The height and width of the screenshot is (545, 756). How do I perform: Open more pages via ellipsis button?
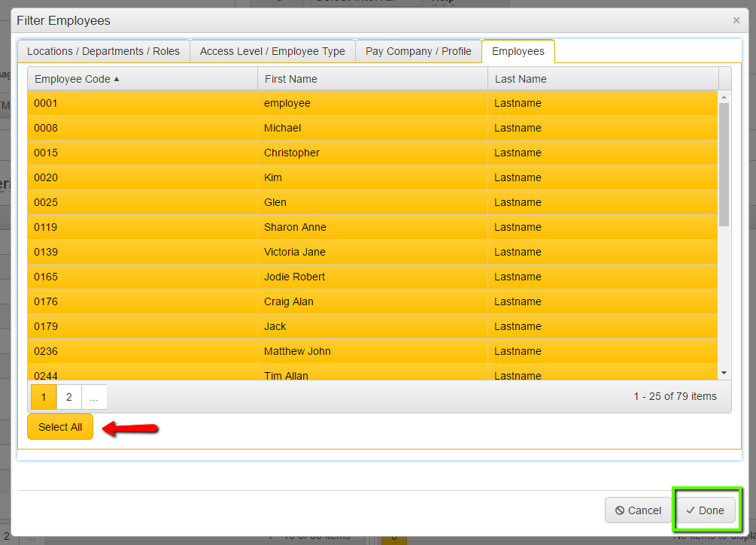click(x=94, y=397)
